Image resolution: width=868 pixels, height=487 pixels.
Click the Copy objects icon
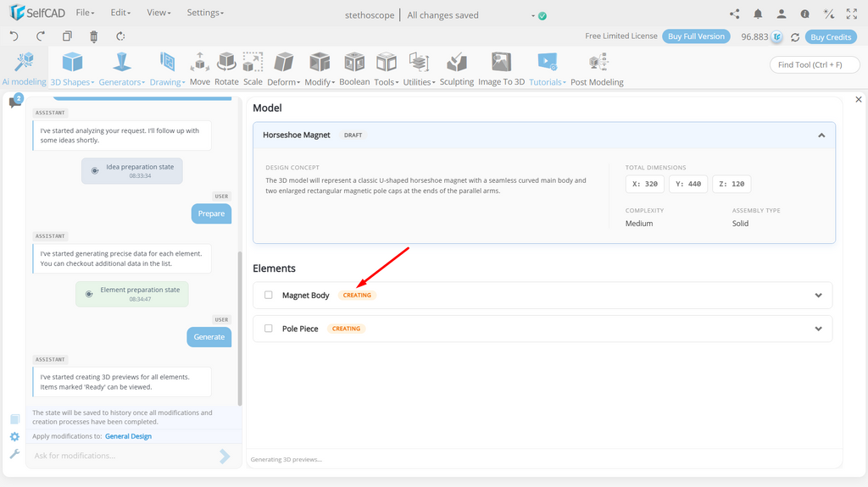click(x=67, y=36)
